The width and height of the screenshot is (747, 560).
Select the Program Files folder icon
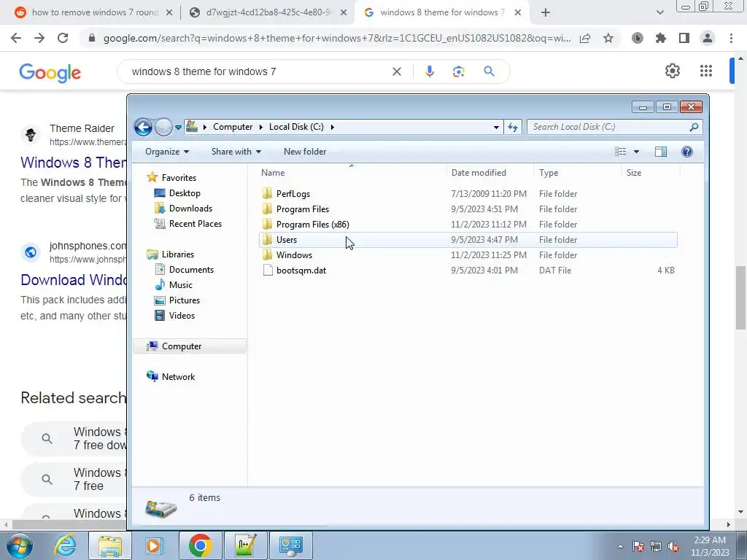click(267, 209)
